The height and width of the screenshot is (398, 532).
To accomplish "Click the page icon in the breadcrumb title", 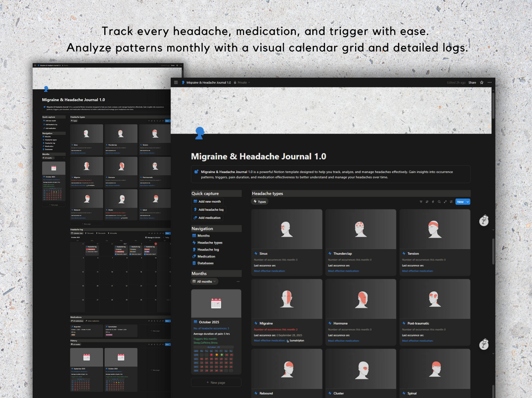I will [x=183, y=83].
